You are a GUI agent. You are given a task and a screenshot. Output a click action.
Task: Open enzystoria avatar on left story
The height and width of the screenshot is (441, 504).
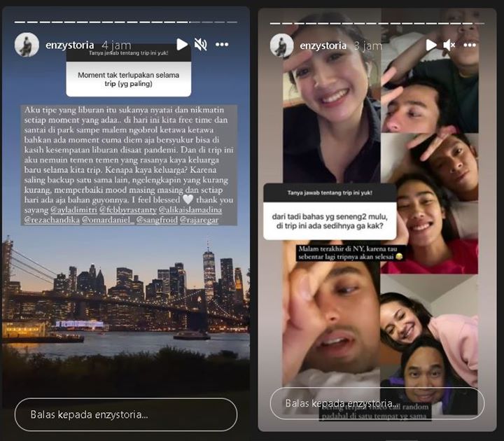click(27, 45)
